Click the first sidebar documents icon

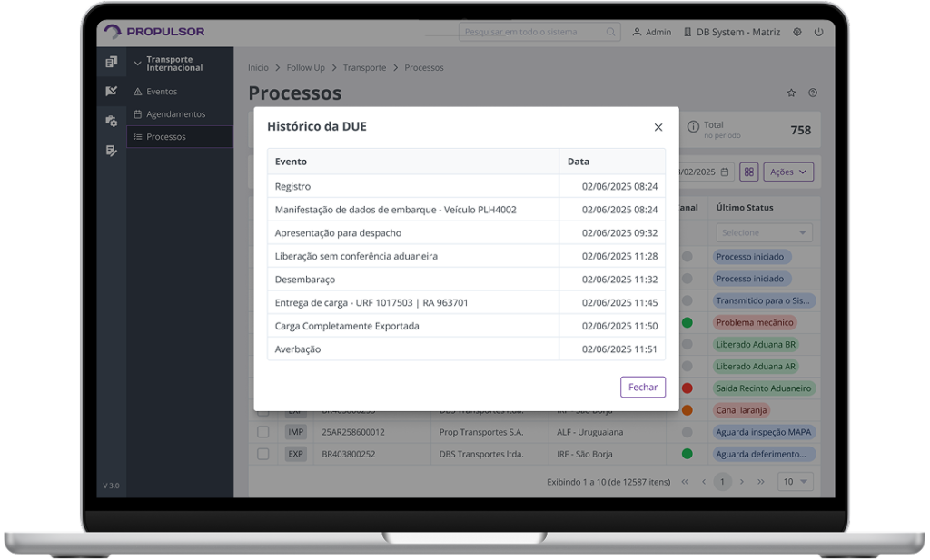tap(111, 62)
